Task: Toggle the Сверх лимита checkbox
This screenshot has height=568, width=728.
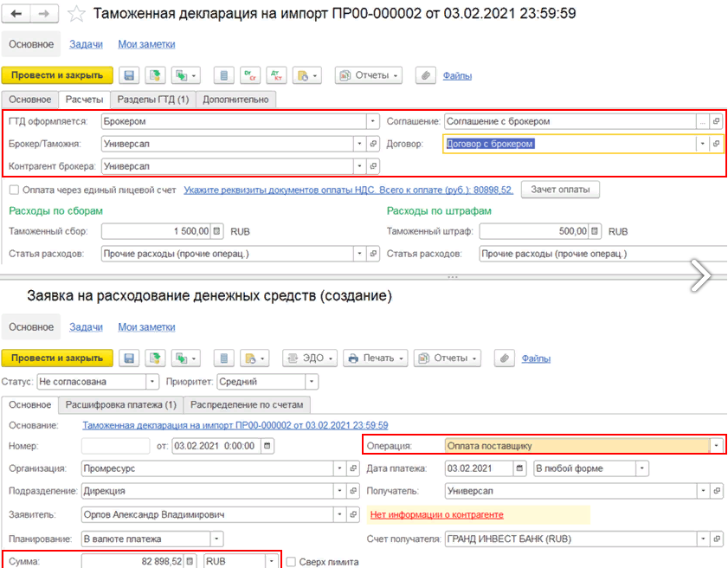Action: pyautogui.click(x=291, y=561)
